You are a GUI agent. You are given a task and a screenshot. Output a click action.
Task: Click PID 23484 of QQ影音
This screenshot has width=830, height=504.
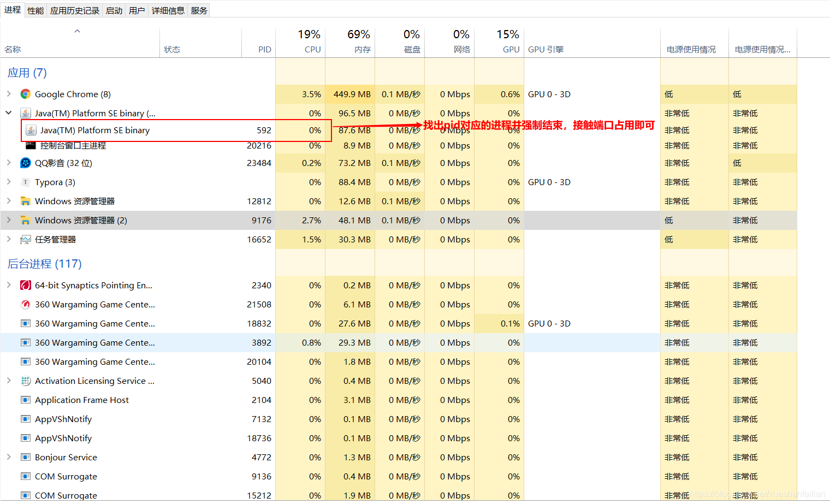coord(259,163)
